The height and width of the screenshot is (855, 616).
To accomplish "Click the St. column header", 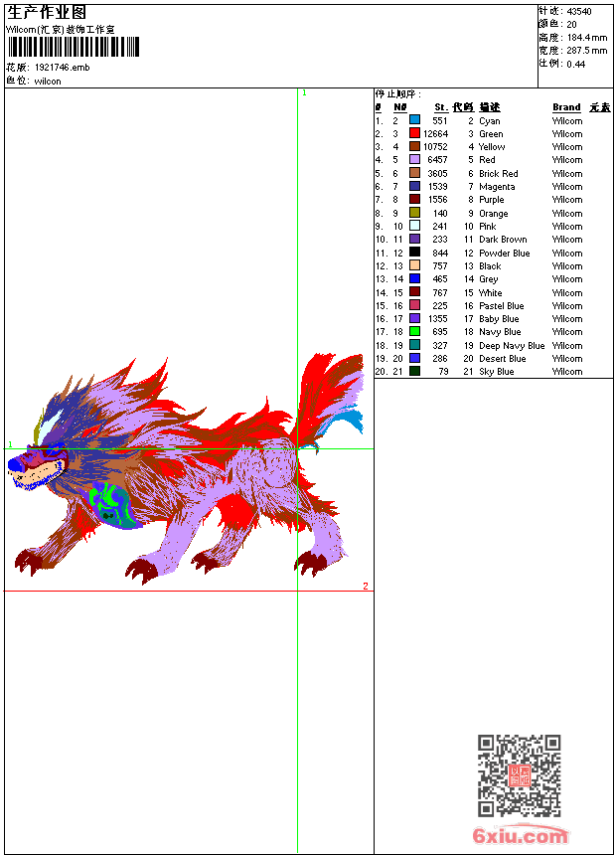I will (x=441, y=107).
